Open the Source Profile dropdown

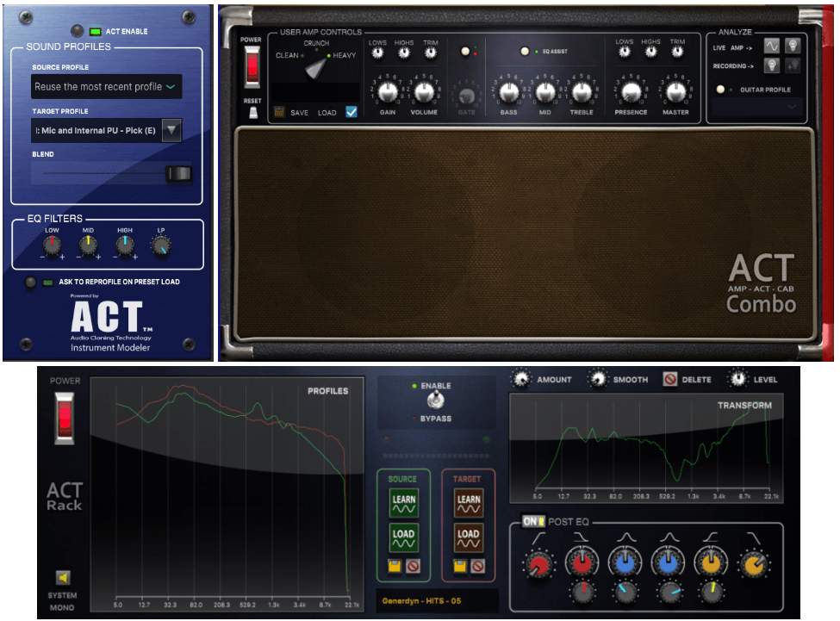(x=107, y=87)
